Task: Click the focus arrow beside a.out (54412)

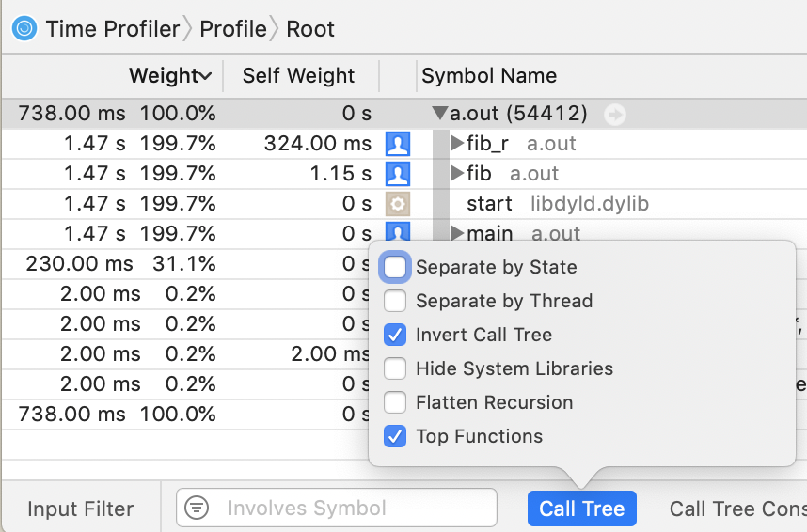Action: tap(615, 115)
